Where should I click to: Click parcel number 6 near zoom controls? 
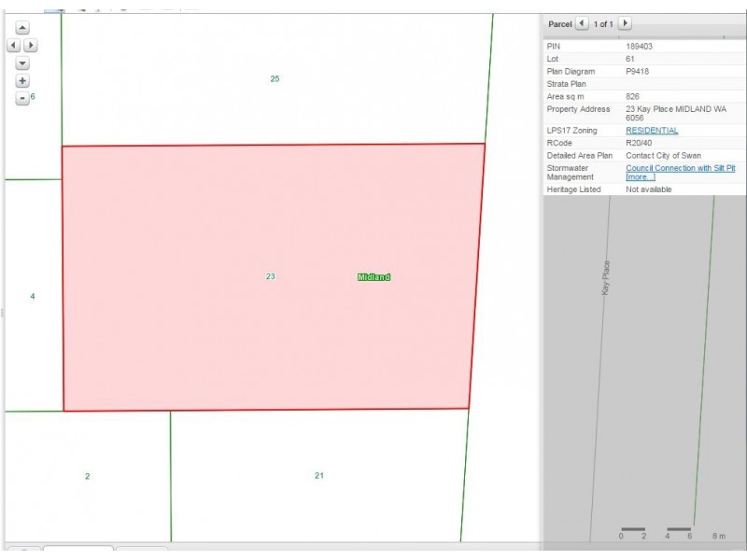click(x=33, y=97)
